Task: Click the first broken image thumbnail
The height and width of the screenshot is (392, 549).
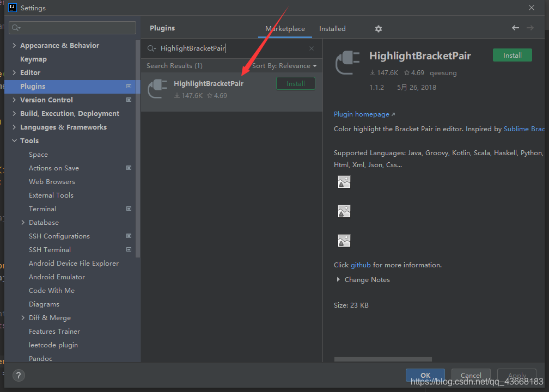Action: pos(344,182)
